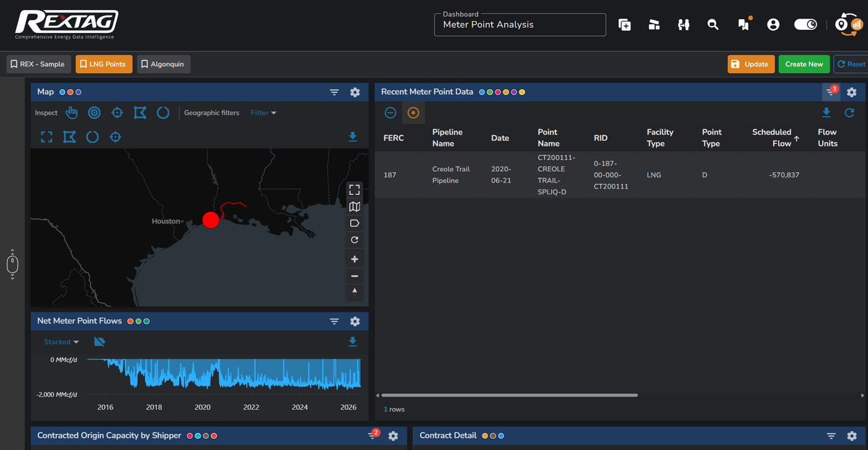The height and width of the screenshot is (450, 868).
Task: Download the Recent Meter Point Data table
Action: [826, 113]
